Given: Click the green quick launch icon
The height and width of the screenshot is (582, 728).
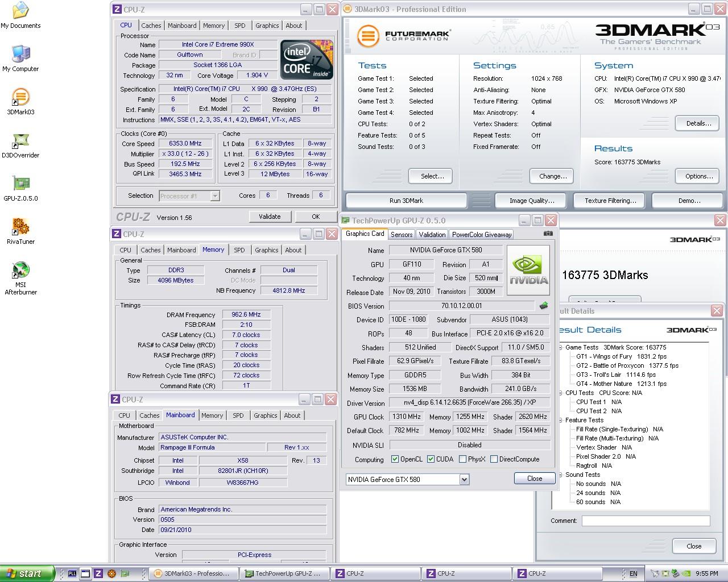Looking at the screenshot, I should [125, 573].
